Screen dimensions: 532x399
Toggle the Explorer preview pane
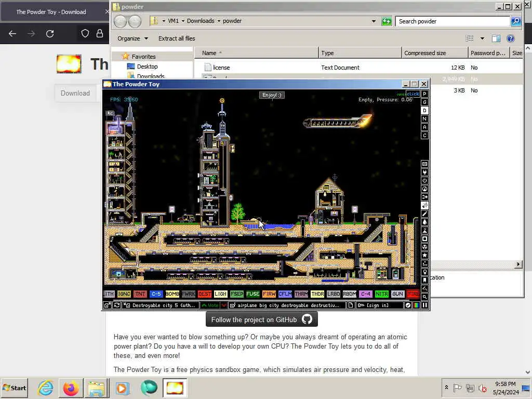[x=496, y=38]
